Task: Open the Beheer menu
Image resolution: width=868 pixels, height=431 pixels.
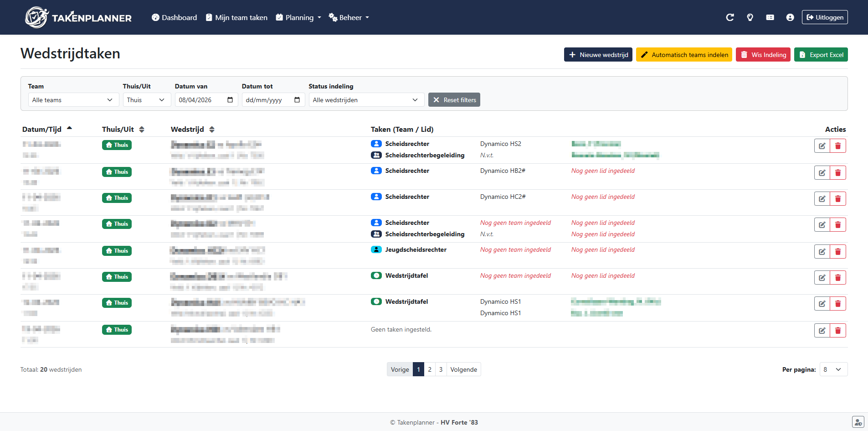Action: pos(349,17)
